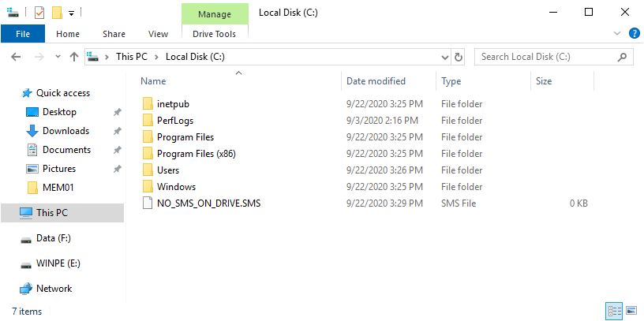Click the search magnifier icon
The image size is (644, 321).
point(623,57)
